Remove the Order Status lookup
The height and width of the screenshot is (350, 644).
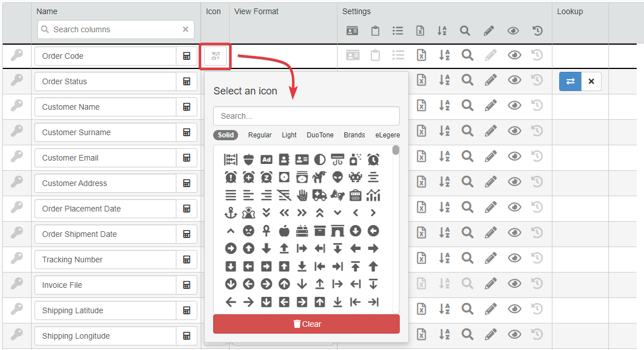591,81
